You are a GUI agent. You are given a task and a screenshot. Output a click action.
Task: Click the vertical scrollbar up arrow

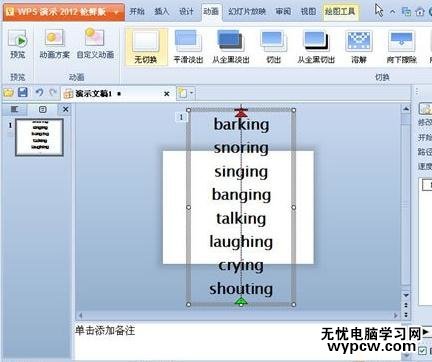[x=406, y=109]
